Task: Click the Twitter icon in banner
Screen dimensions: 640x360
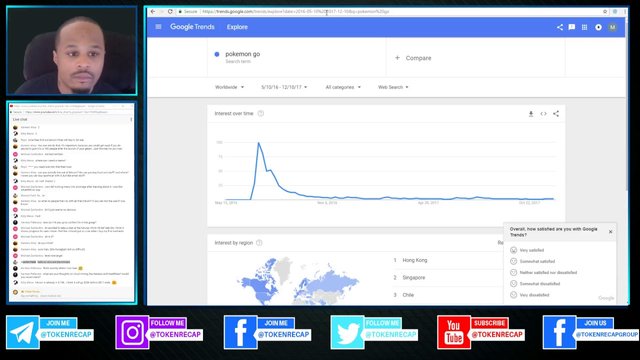Action: (x=347, y=332)
